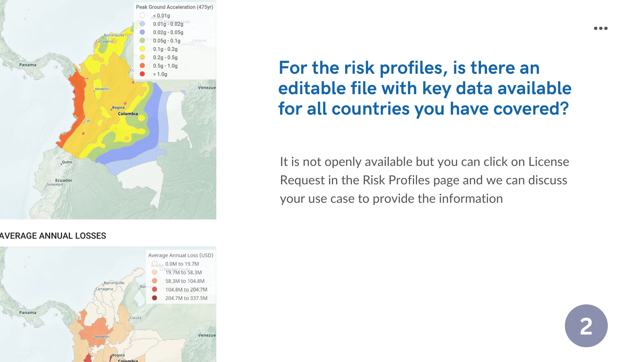This screenshot has height=362, width=644.
Task: Click the '0.2g - 0.5g' legend swatch
Action: click(142, 57)
